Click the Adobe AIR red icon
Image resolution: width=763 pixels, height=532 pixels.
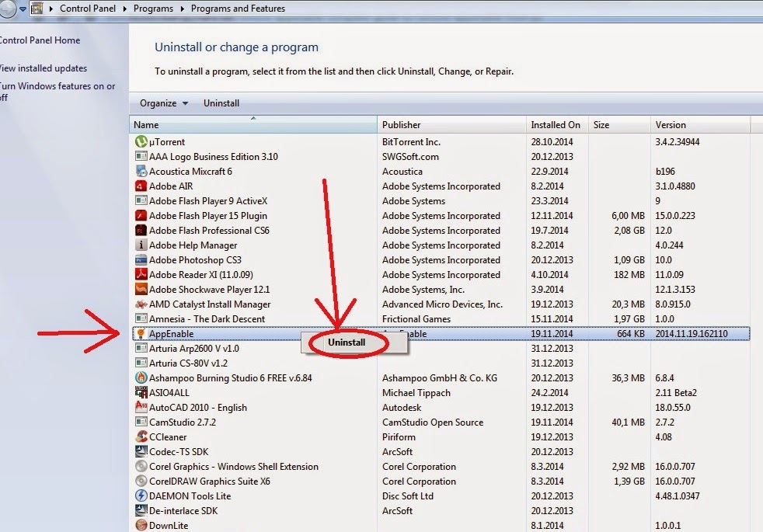point(141,186)
